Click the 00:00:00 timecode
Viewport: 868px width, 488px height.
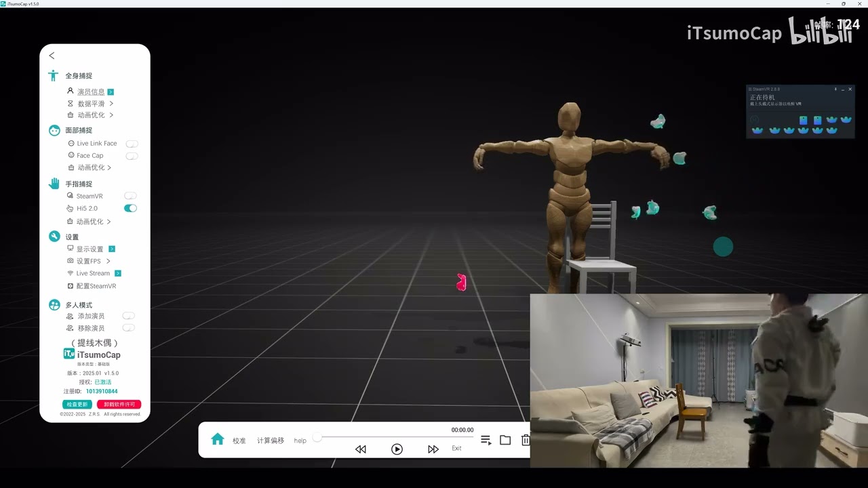[462, 430]
